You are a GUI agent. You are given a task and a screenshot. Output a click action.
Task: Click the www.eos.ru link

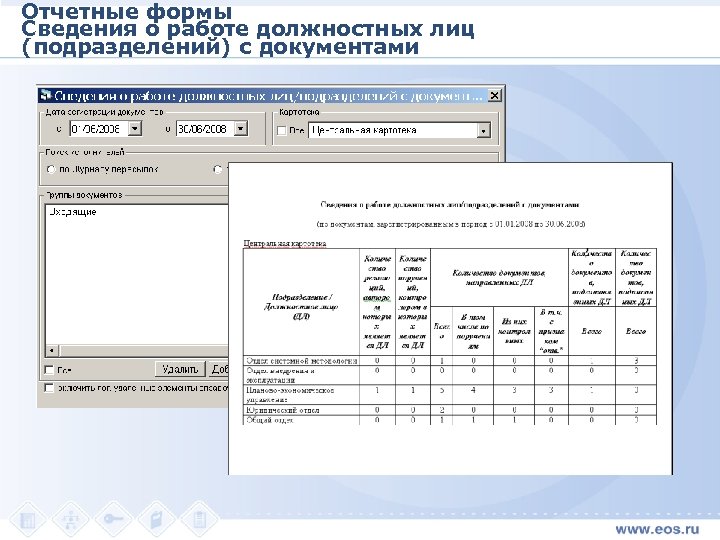pos(657,529)
